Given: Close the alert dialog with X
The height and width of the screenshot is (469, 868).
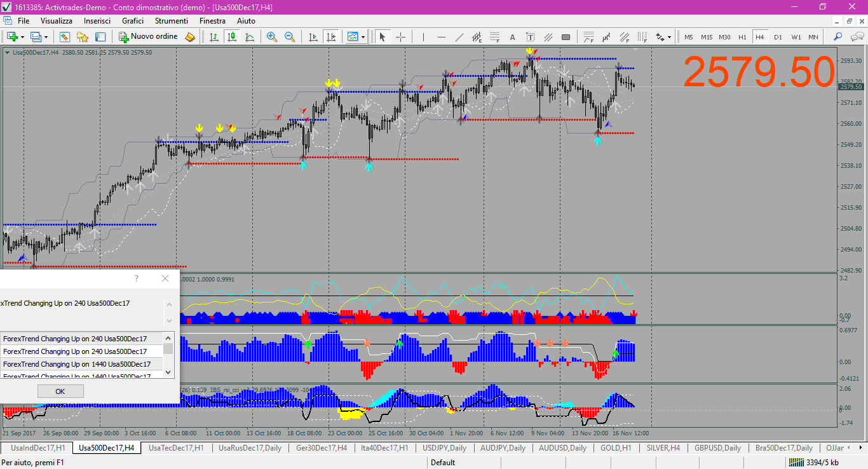Looking at the screenshot, I should (165, 278).
